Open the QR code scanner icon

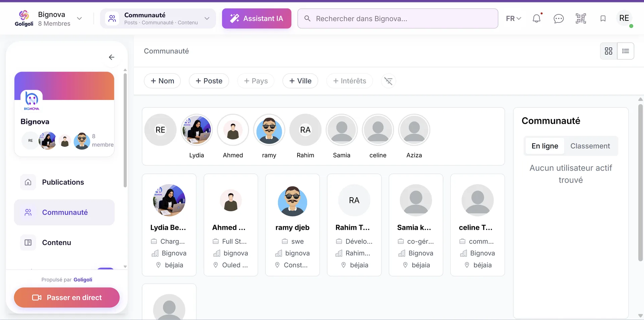581,18
